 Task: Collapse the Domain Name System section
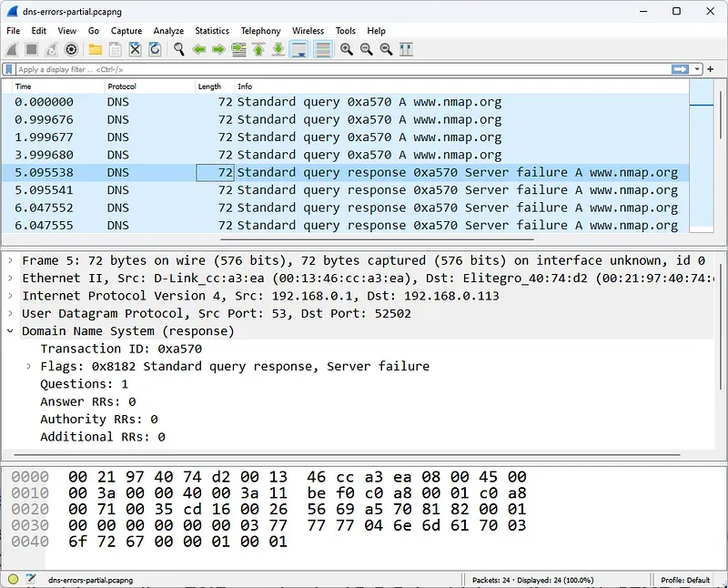pyautogui.click(x=10, y=331)
